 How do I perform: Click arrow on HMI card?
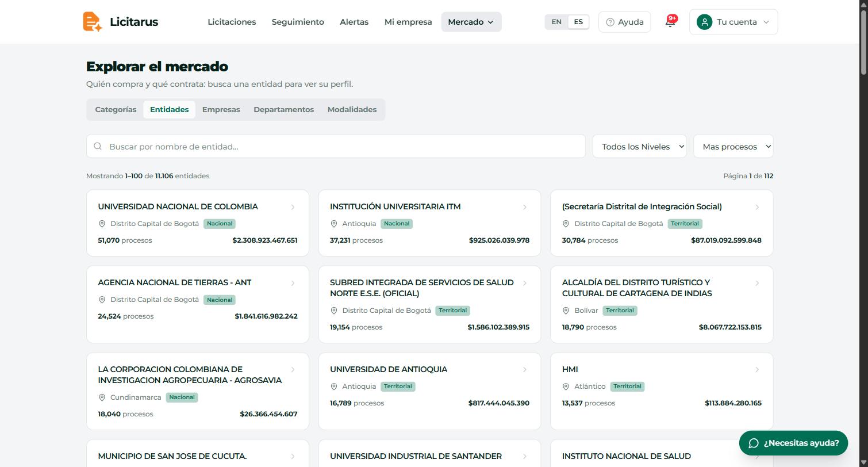click(756, 370)
